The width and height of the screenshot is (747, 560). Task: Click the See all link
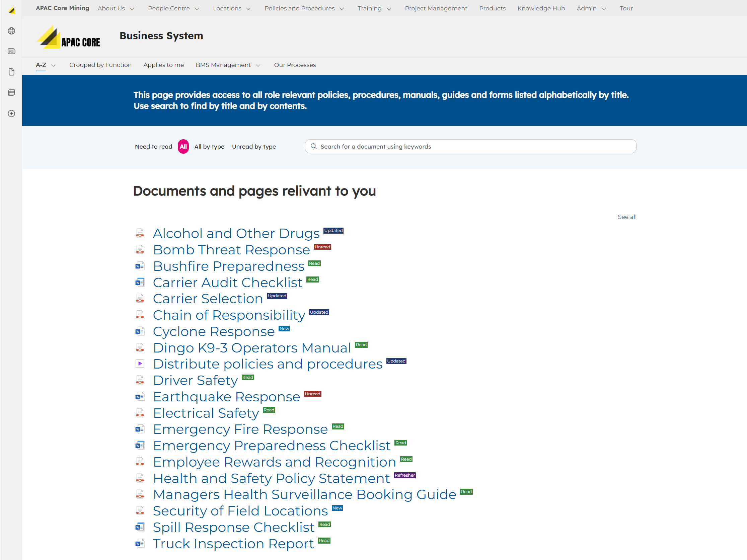tap(627, 217)
